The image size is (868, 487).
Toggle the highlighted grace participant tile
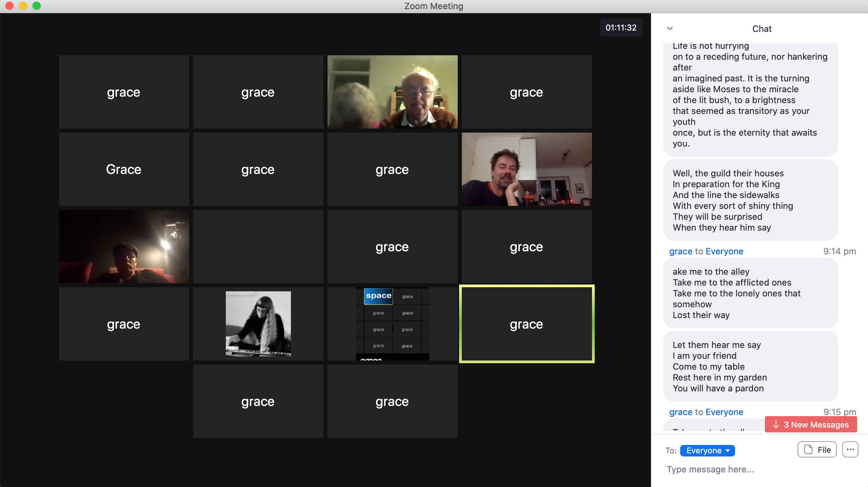pos(527,324)
